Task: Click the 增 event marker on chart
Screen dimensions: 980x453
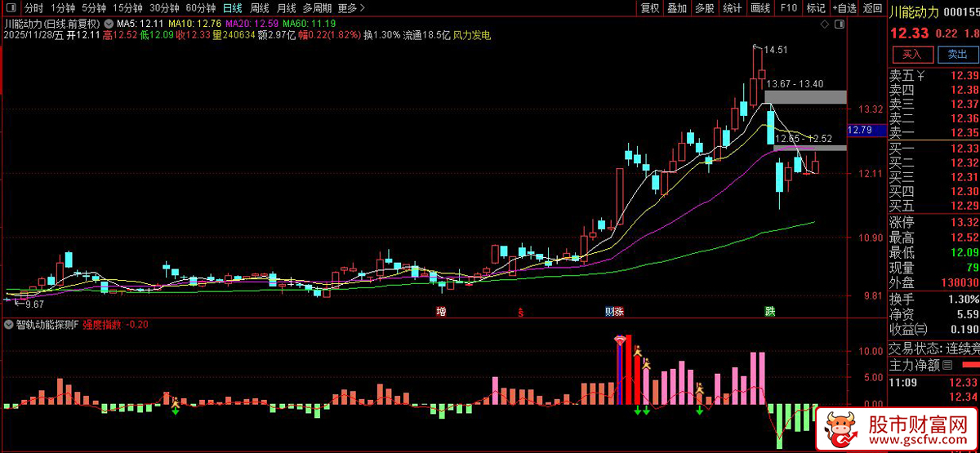Action: pos(442,311)
